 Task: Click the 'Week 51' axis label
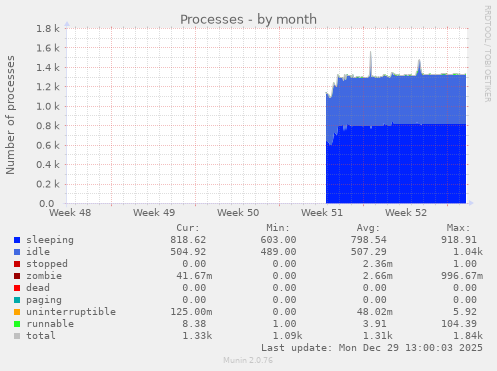tap(322, 213)
